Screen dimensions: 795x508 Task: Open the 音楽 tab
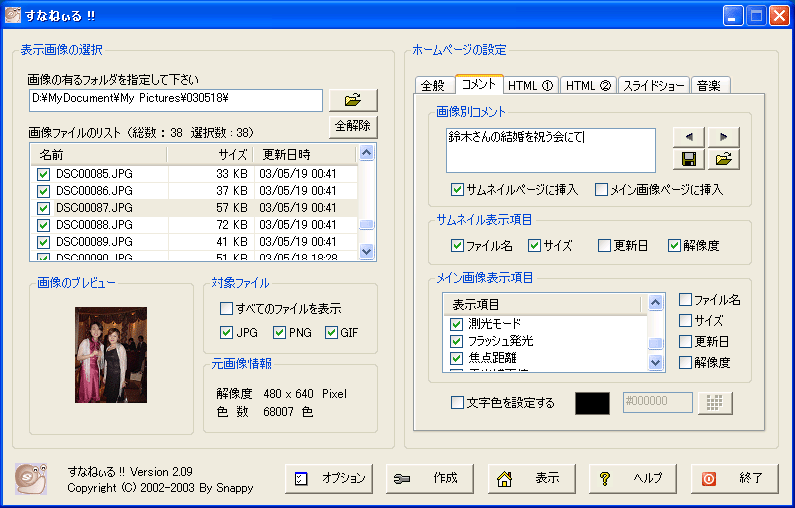(x=710, y=86)
